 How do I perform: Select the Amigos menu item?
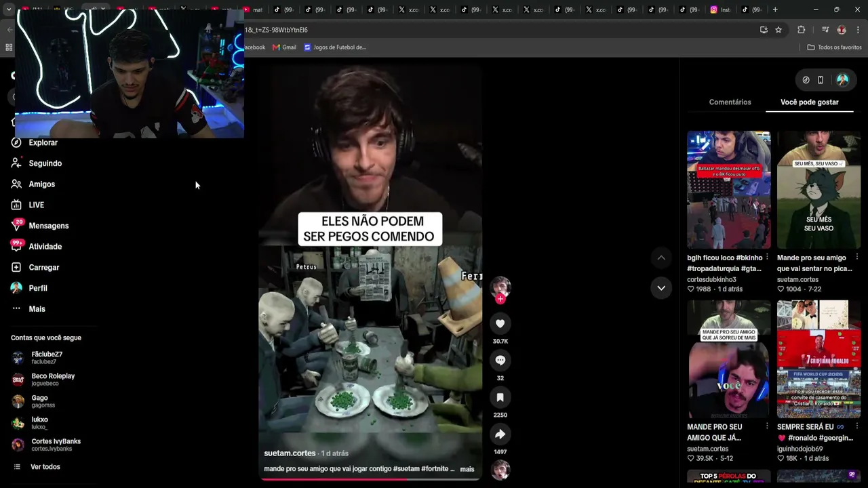(x=42, y=184)
